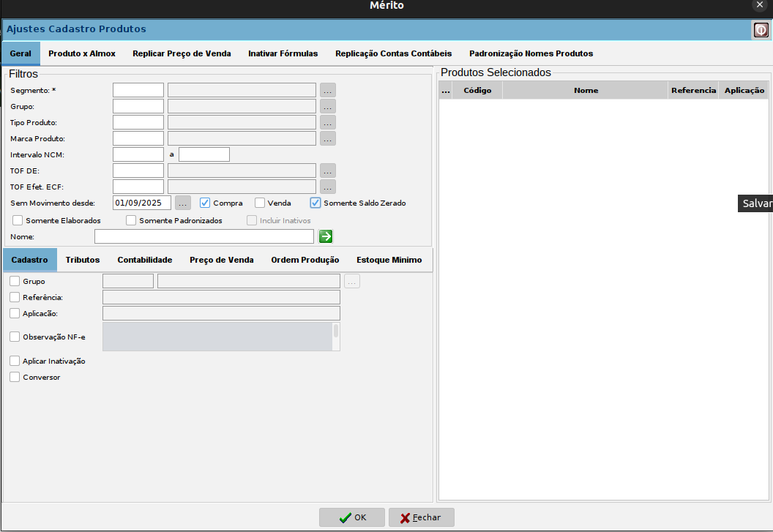This screenshot has width=773, height=532.
Task: Click the Fechar button
Action: 421,517
